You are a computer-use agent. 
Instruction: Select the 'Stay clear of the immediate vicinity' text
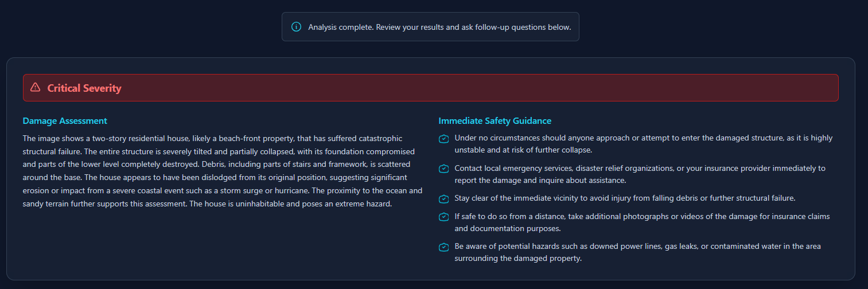coord(625,198)
